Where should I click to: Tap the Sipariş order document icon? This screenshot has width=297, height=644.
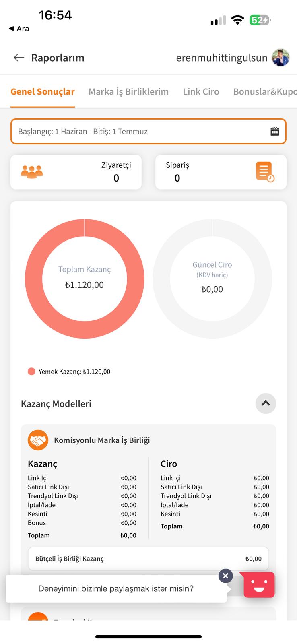[265, 172]
